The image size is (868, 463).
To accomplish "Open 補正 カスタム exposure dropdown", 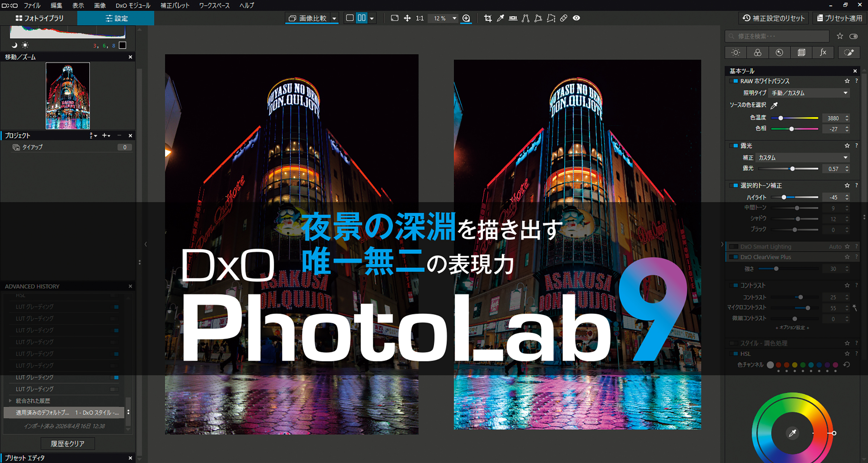I will pos(802,158).
